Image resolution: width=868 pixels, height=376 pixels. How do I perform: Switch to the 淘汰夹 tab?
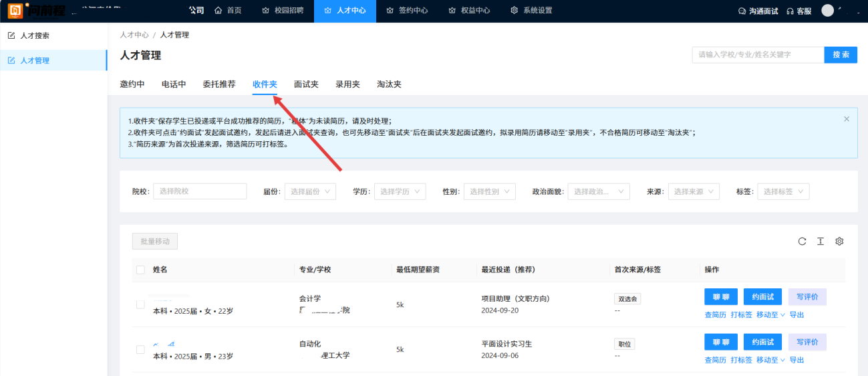coord(389,84)
